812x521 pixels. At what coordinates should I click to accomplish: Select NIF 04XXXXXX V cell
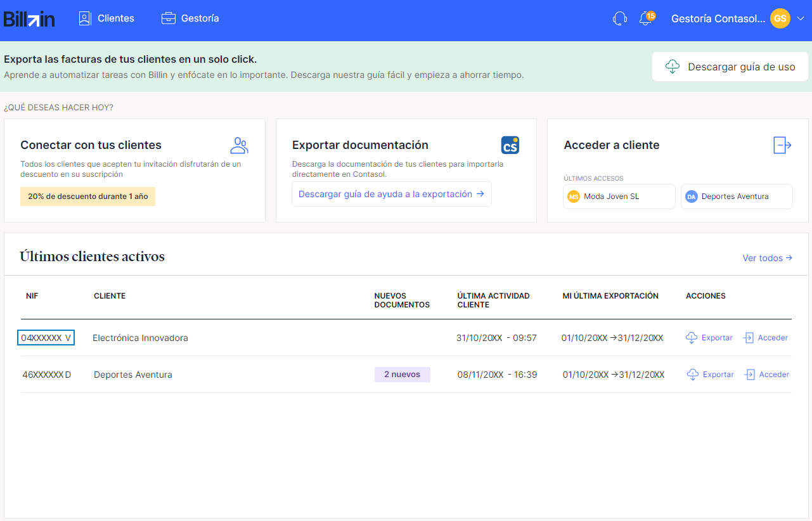(x=46, y=338)
